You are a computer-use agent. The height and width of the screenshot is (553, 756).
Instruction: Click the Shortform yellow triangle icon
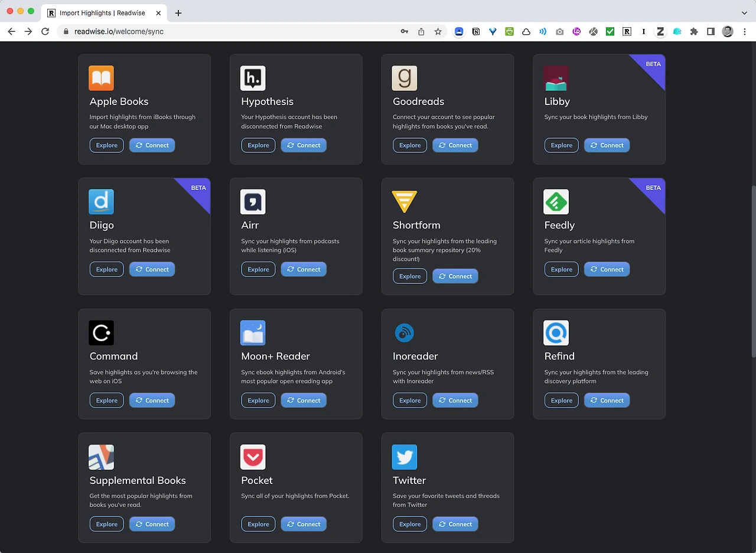405,202
